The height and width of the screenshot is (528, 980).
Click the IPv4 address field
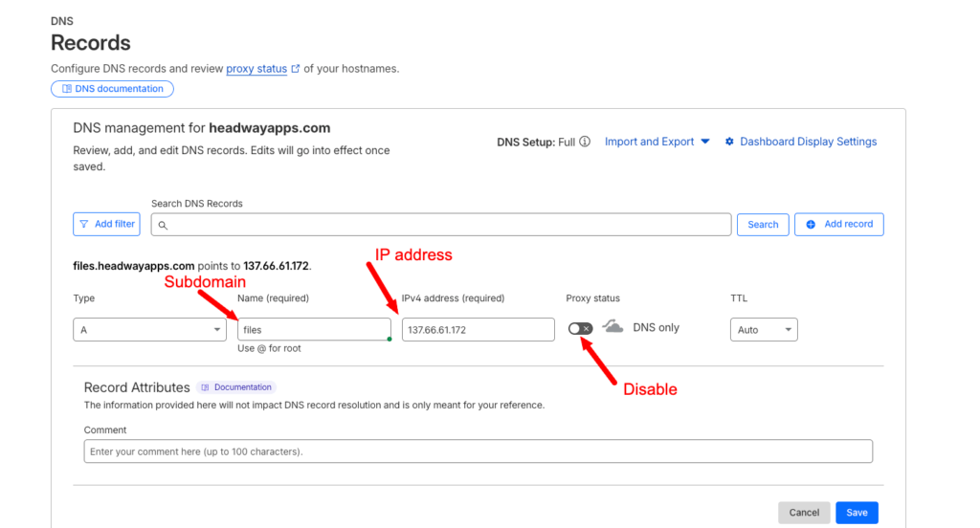479,330
